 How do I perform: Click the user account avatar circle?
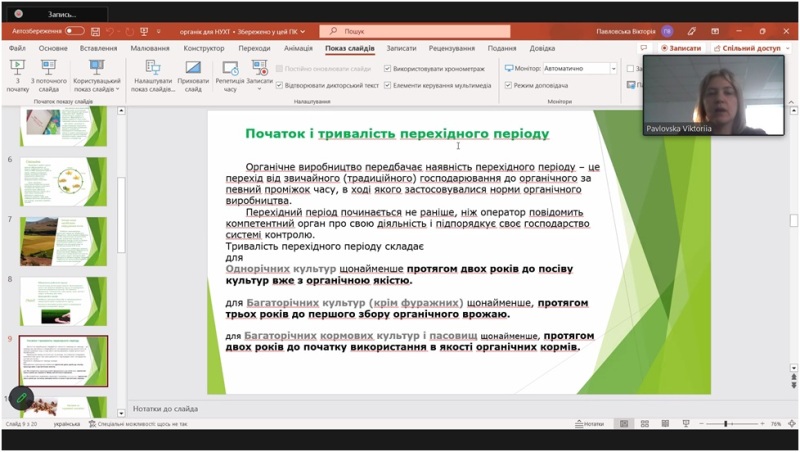click(x=667, y=31)
